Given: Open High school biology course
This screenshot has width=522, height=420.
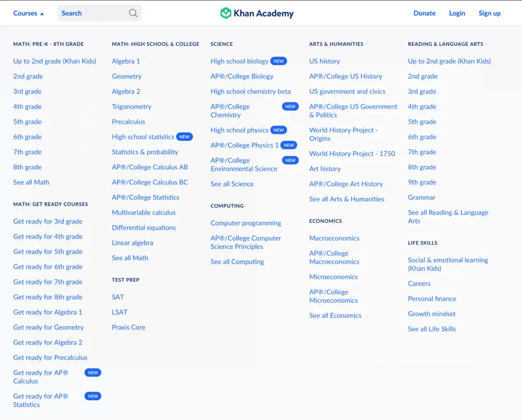Looking at the screenshot, I should click(240, 61).
